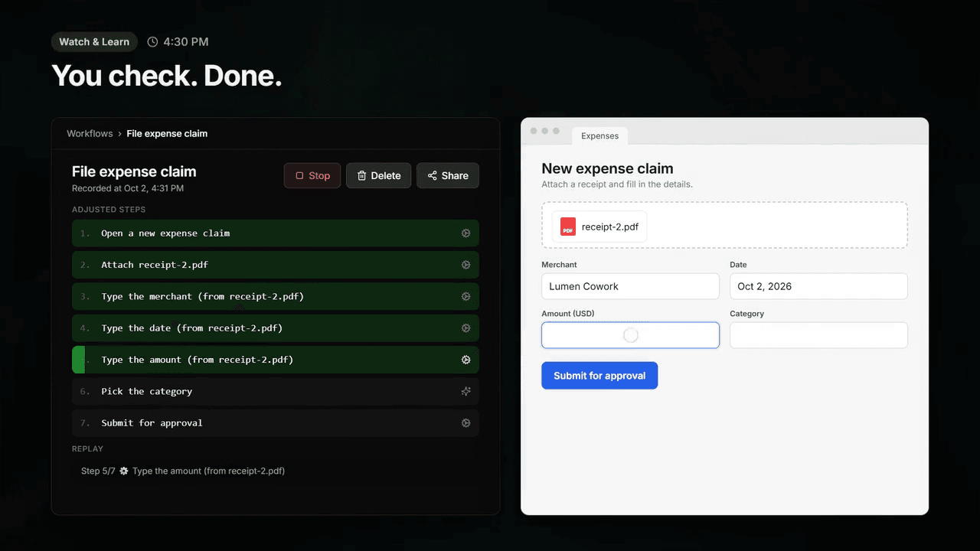The height and width of the screenshot is (551, 980).
Task: Focus the Amount (USD) input field
Action: point(630,335)
